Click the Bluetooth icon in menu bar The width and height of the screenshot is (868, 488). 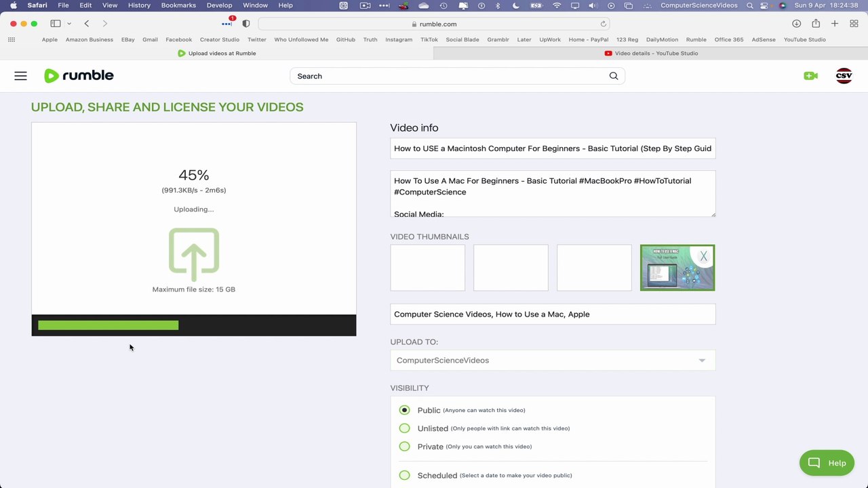point(498,5)
